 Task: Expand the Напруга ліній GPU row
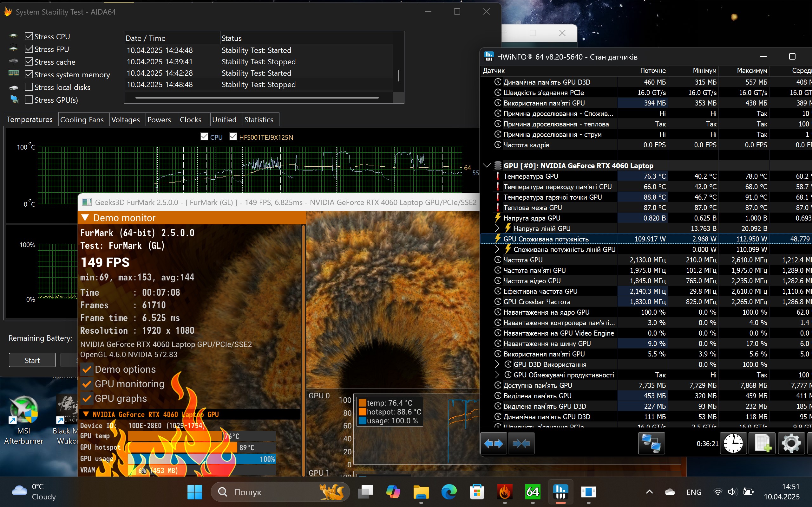(497, 228)
